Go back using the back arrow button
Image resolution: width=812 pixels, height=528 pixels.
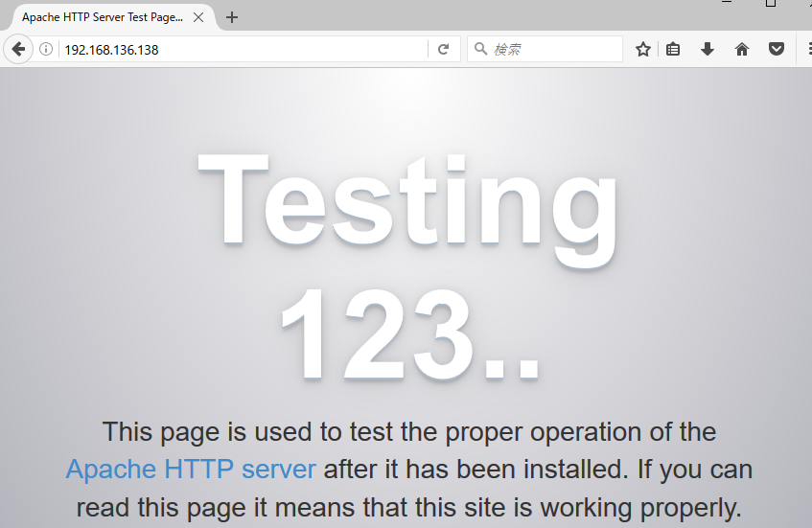(x=17, y=50)
